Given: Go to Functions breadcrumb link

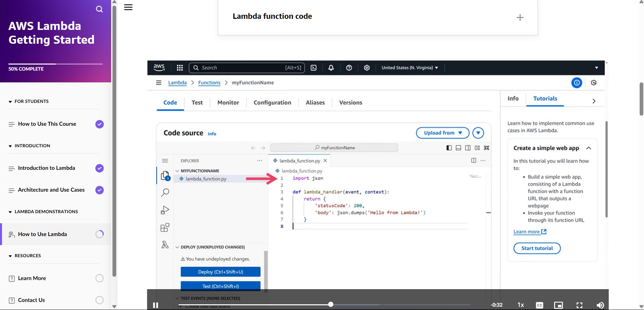Looking at the screenshot, I should tap(209, 83).
